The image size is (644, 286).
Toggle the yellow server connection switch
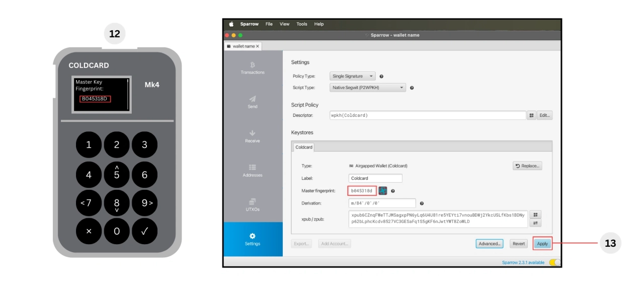[x=554, y=262]
